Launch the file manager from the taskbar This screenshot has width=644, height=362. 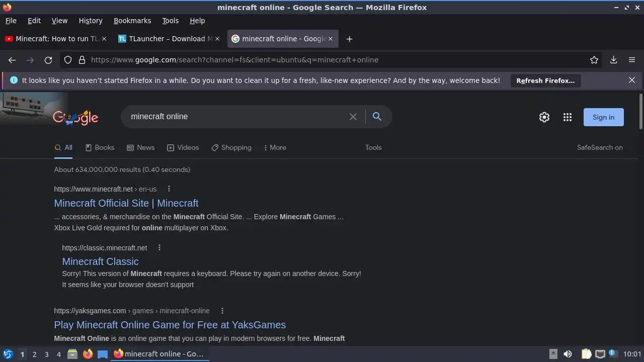[x=72, y=354]
